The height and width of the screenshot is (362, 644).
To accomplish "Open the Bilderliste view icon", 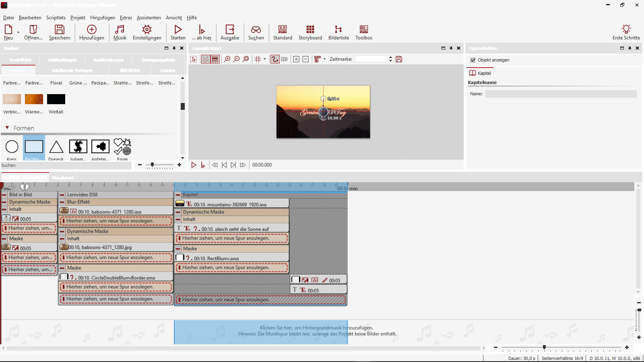I will [339, 32].
